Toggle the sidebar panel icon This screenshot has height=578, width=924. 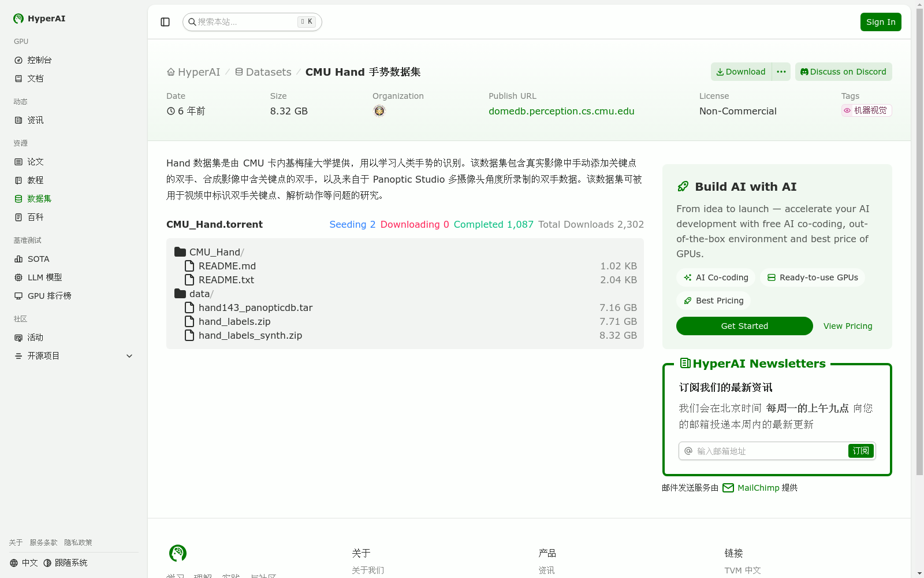pos(165,22)
